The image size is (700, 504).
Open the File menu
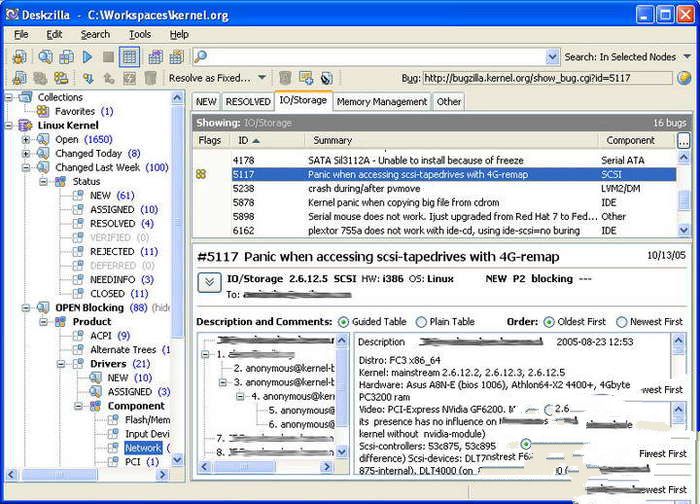[21, 34]
